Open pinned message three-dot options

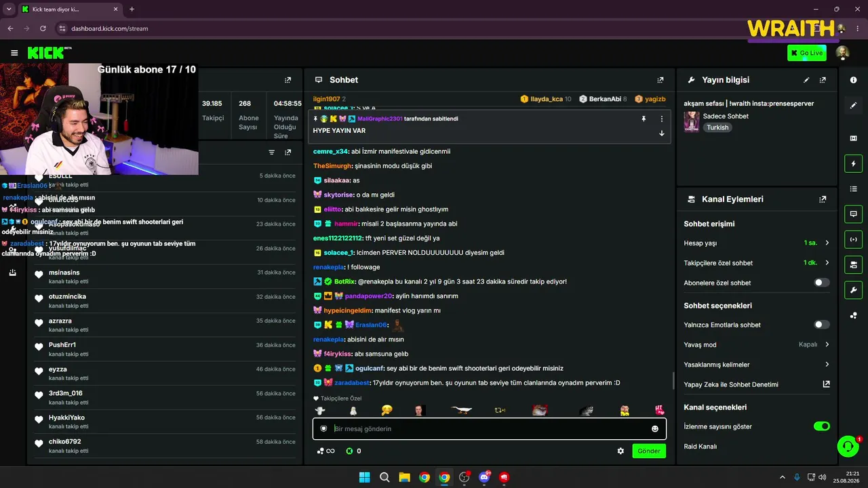662,119
